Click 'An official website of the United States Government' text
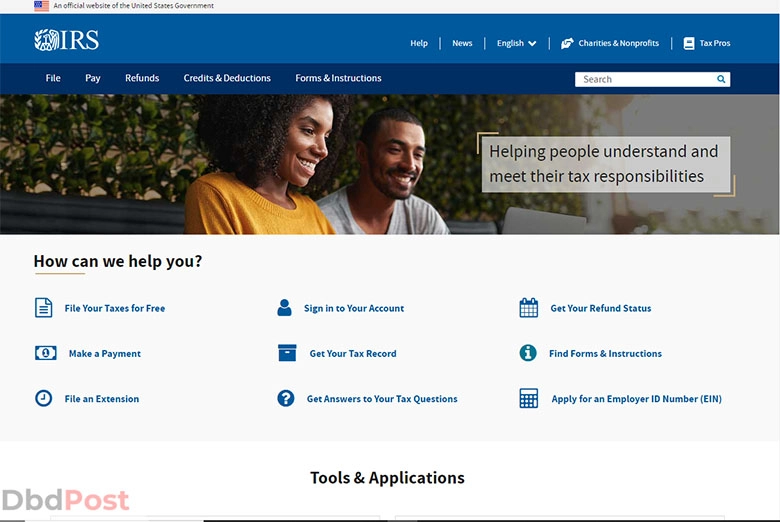The height and width of the screenshot is (522, 780). point(133,5)
